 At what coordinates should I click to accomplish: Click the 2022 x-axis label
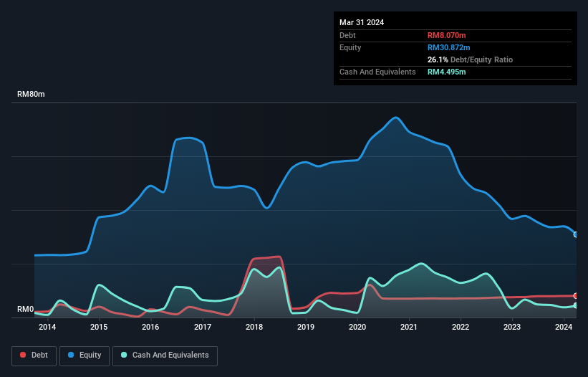point(461,327)
